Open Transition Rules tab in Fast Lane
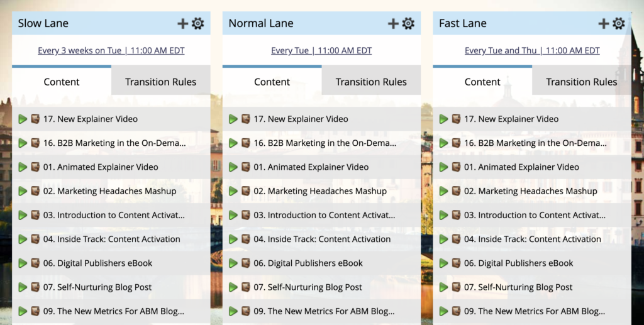 point(581,82)
